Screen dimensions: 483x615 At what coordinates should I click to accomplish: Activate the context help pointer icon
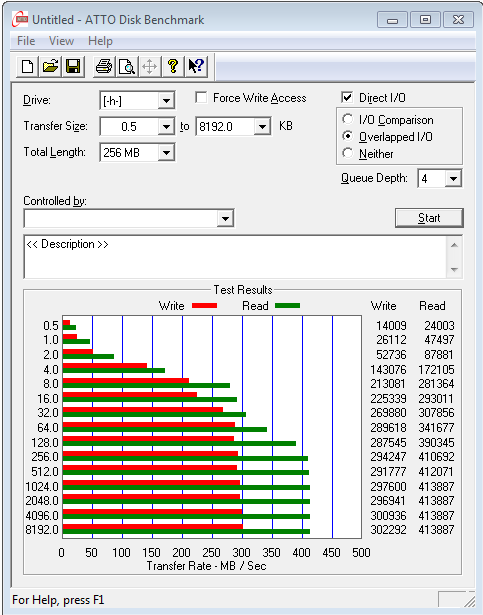point(195,66)
